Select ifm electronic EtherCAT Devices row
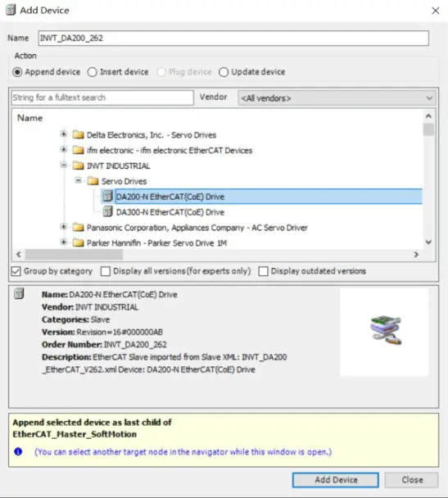Screen dimensions: 448x498 coord(170,150)
